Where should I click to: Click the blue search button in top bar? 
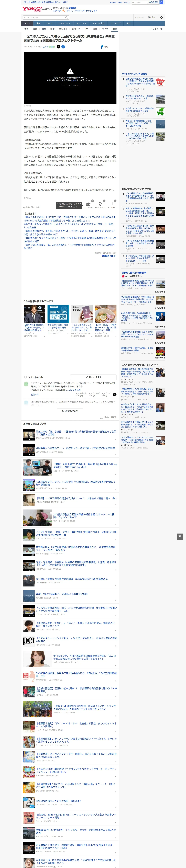(x=161, y=2)
